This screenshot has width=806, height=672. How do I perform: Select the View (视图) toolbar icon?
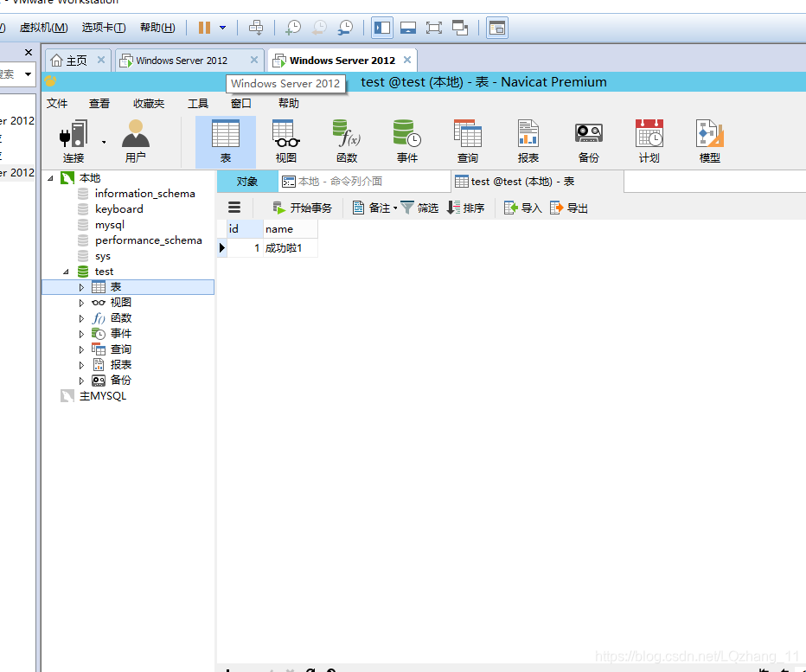pyautogui.click(x=285, y=141)
